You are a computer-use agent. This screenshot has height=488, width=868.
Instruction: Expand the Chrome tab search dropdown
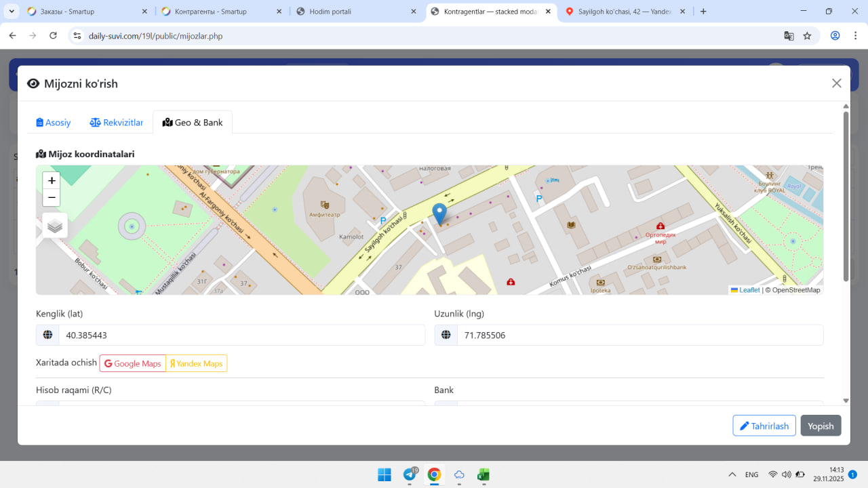[x=12, y=12]
